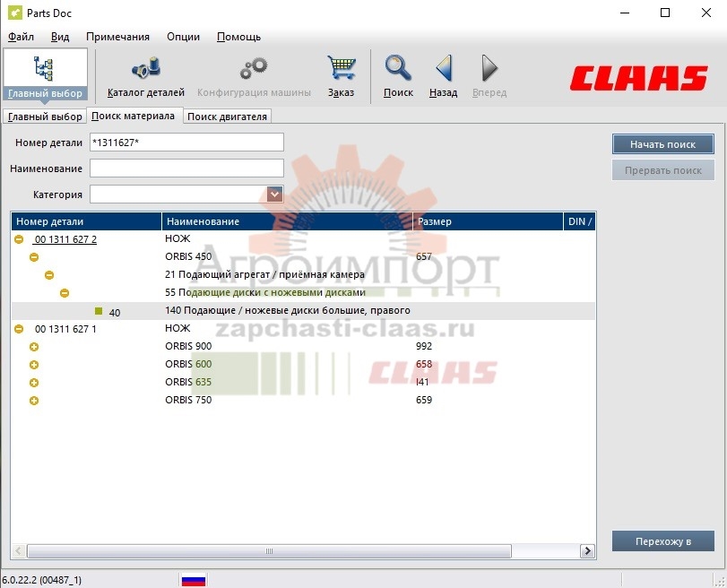Screen dimensions: 727x588
Task: Click the Конфигурация машины gears icon
Action: [x=254, y=68]
